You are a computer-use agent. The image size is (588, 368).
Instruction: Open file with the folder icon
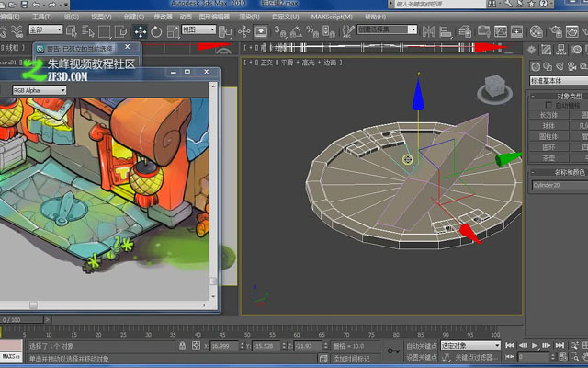click(12, 5)
